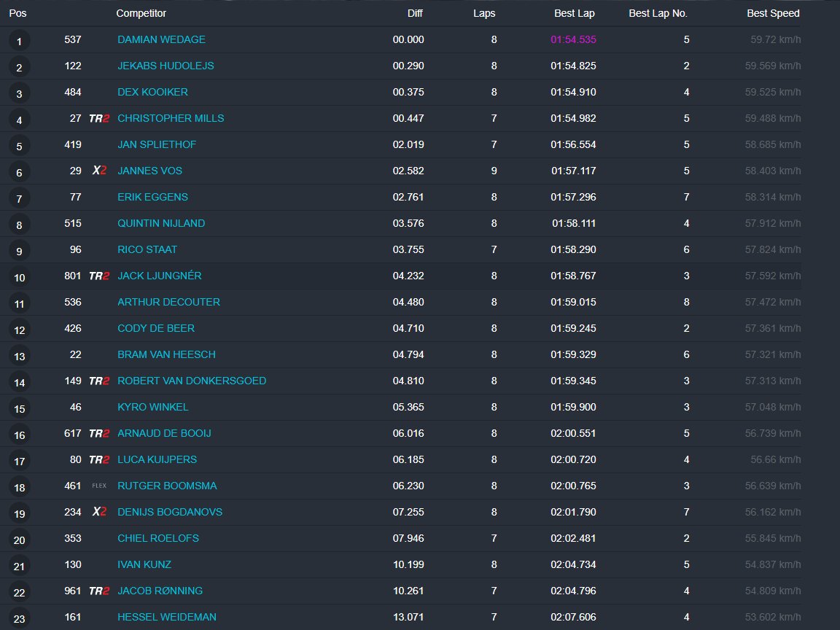Open competitor Robert van Donkersgoed
Viewport: 840px width, 630px height.
tap(192, 381)
